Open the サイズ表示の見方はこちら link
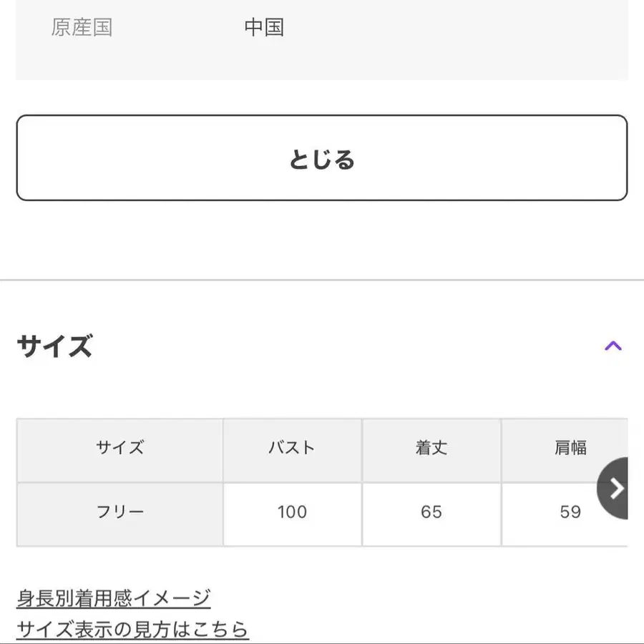Screen dimensions: 644x644 [132, 628]
